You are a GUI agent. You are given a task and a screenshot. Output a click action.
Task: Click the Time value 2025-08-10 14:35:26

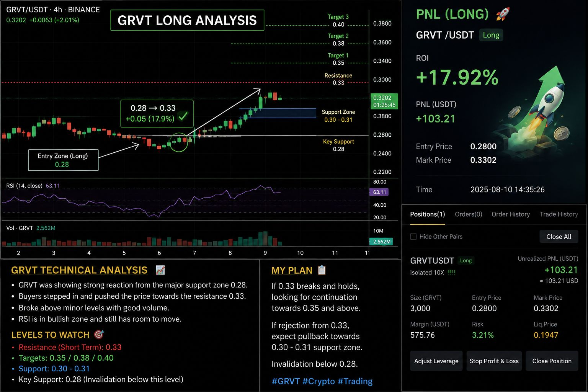[507, 189]
